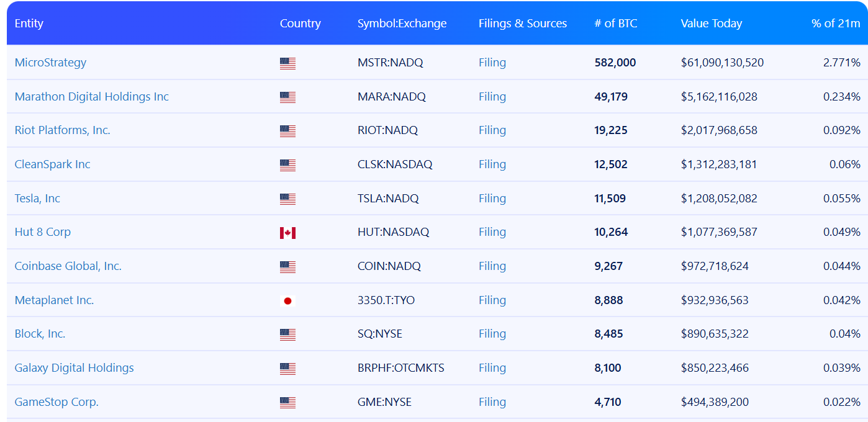Click the US flag in Block, Inc. row

pos(287,334)
